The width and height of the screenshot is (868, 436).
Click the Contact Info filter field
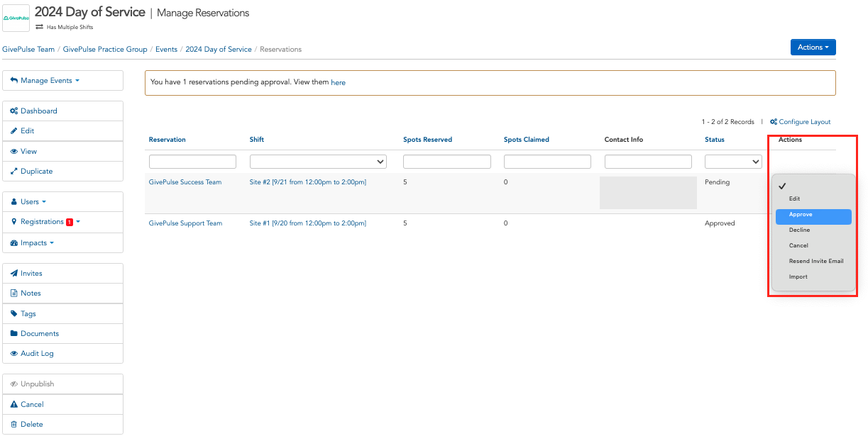coord(648,162)
